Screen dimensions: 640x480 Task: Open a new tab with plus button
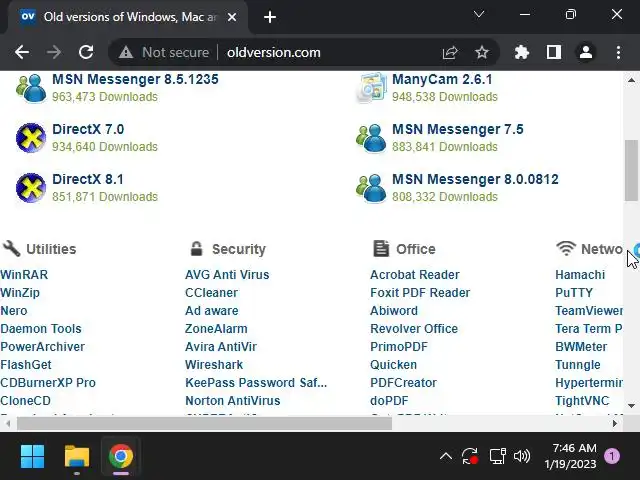click(270, 17)
